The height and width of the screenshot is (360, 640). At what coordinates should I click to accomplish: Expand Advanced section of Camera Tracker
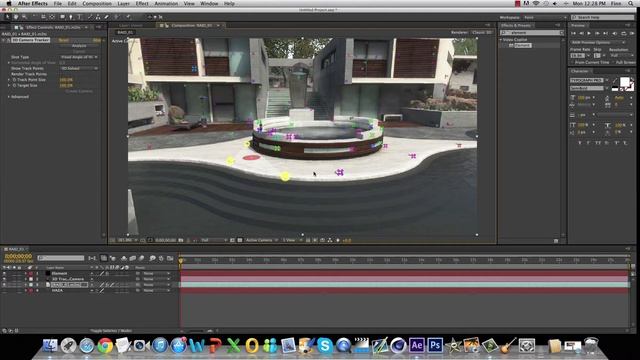point(9,97)
